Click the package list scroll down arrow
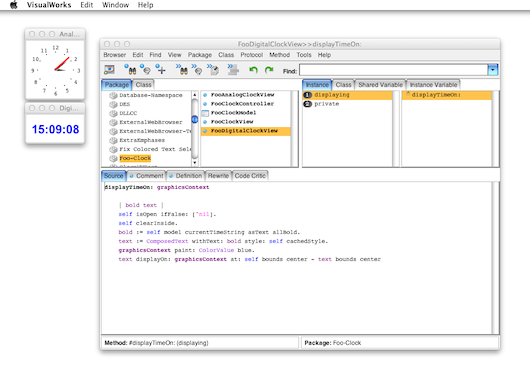 click(195, 163)
